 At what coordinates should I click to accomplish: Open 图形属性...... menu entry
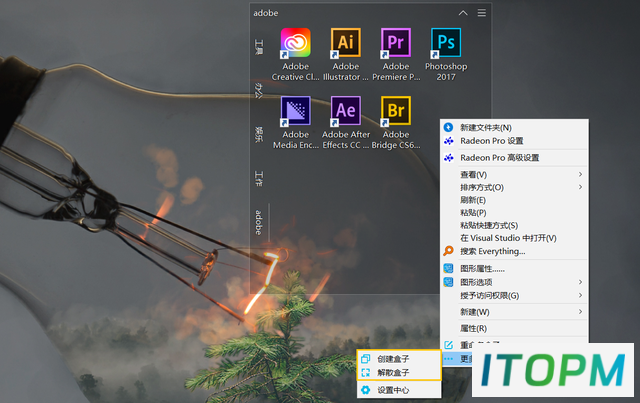tap(514, 269)
